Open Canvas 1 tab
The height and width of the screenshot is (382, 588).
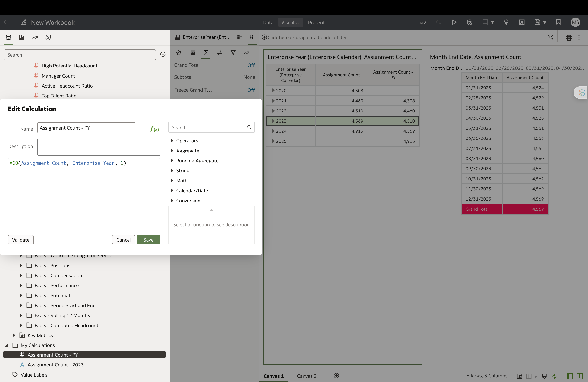point(274,376)
